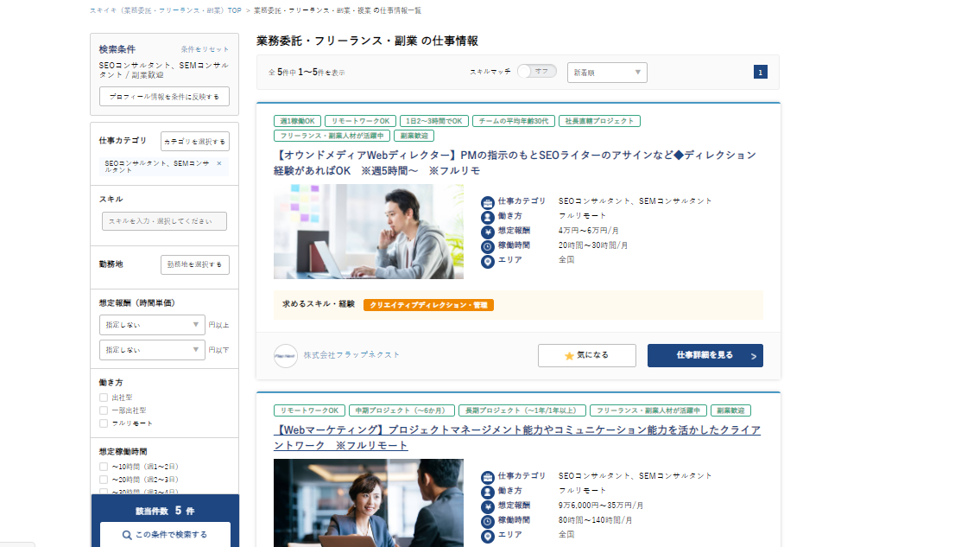This screenshot has width=980, height=547.
Task: Open the 円以下 maximum reward dropdown
Action: tap(152, 350)
